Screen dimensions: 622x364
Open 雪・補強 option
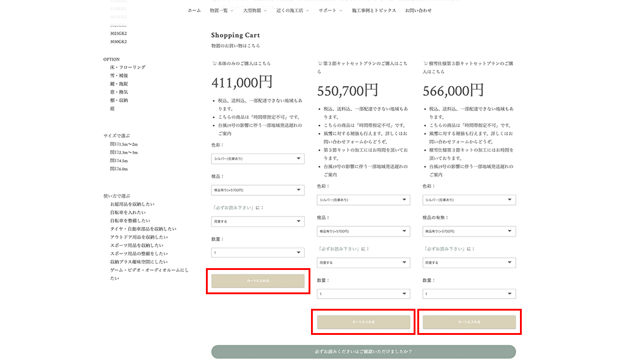[119, 76]
